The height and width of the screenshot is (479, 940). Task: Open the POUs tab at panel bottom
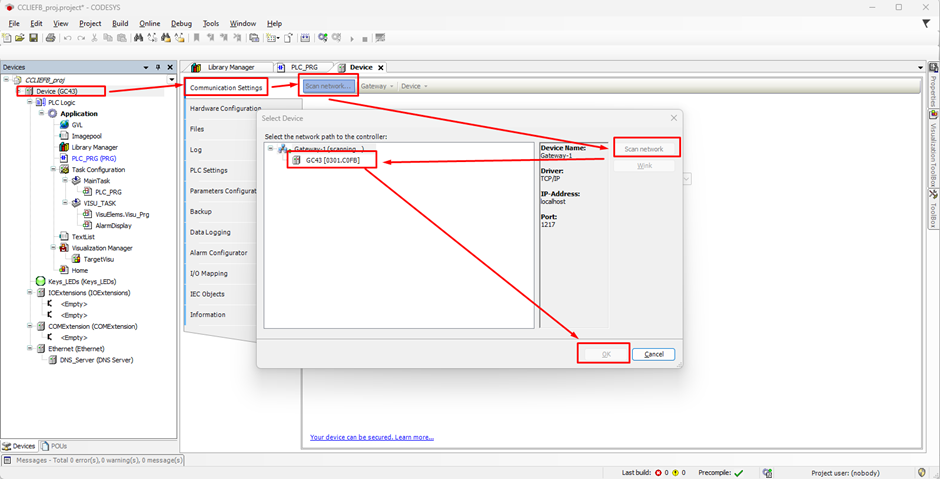[x=54, y=446]
